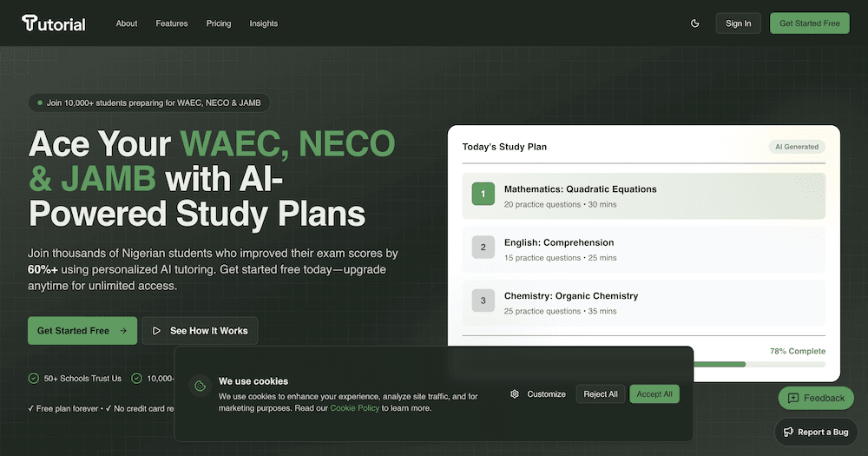The height and width of the screenshot is (456, 868).
Task: Go to the Features nav item
Action: (172, 23)
